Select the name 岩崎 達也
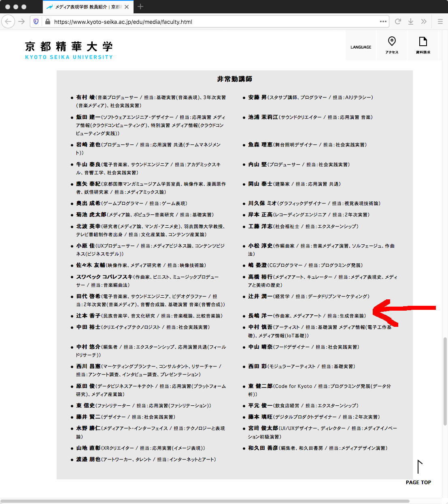Image resolution: width=448 pixels, height=504 pixels. tap(88, 145)
